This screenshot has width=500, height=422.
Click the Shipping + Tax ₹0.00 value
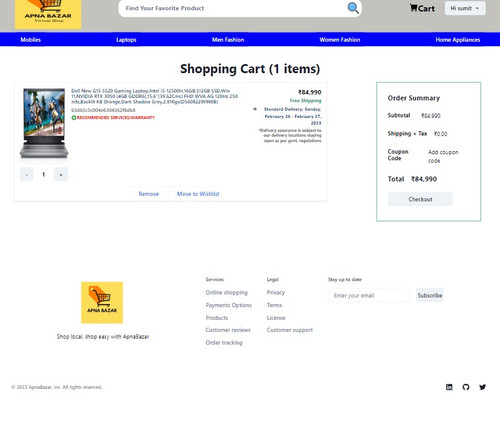(x=441, y=134)
